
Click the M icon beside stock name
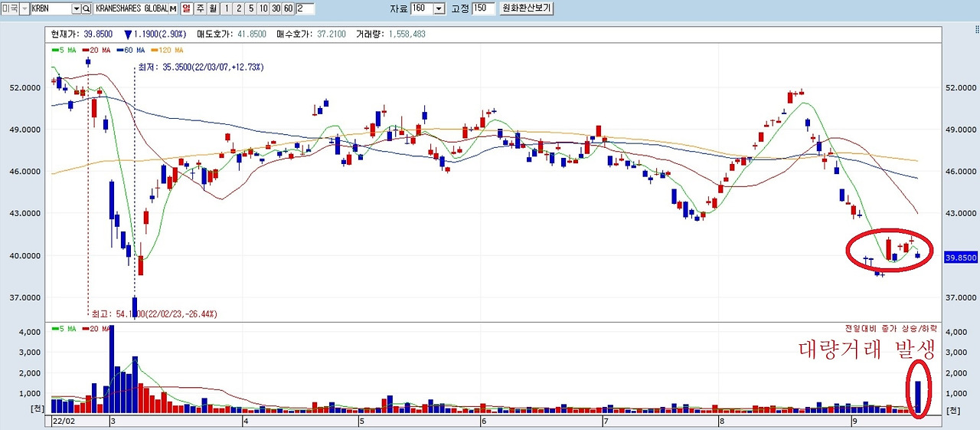pyautogui.click(x=172, y=8)
